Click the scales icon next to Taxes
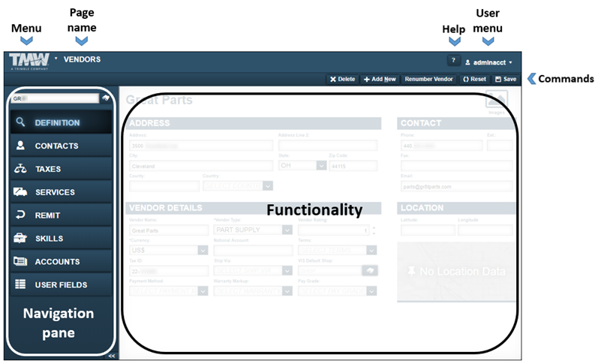 [x=20, y=168]
